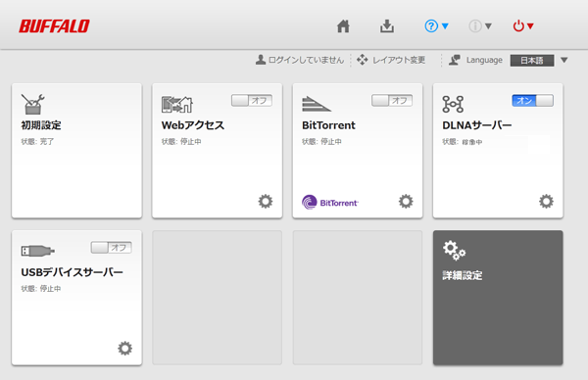The image size is (588, 380).
Task: Open the initial setup (初期設定) tile
Action: point(76,151)
